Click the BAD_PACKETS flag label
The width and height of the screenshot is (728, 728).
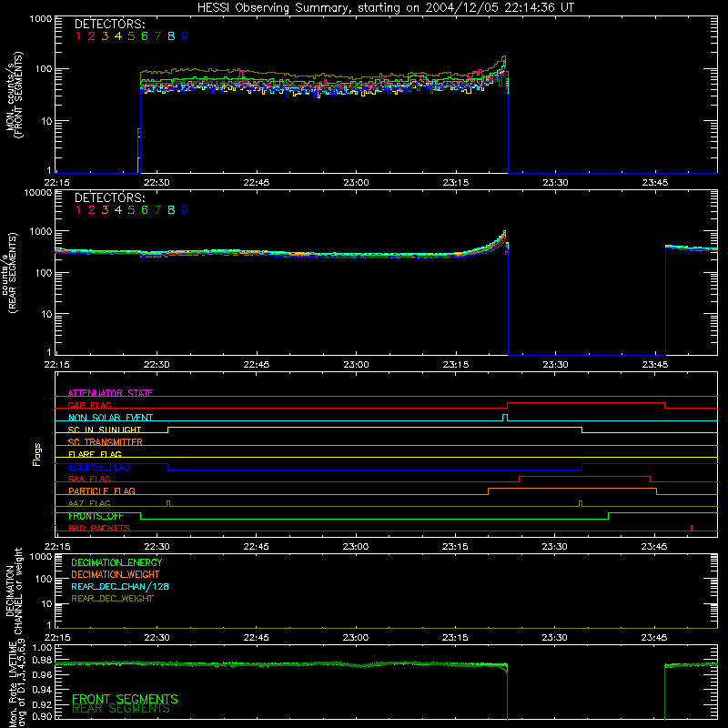tap(99, 528)
